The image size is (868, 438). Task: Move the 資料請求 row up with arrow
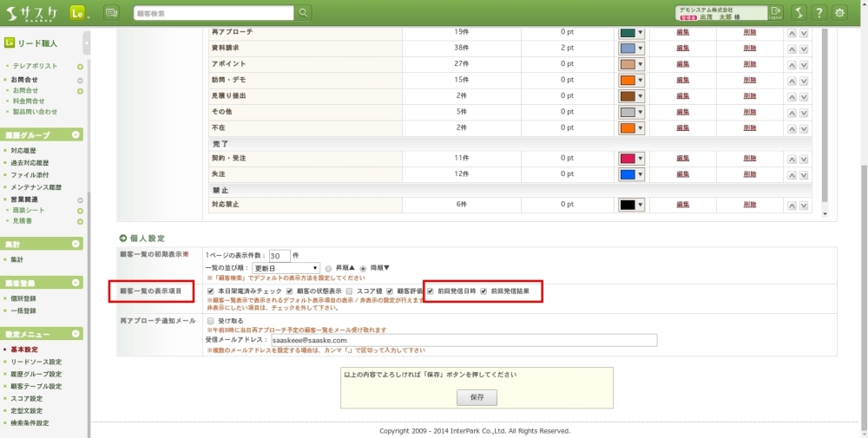[791, 49]
